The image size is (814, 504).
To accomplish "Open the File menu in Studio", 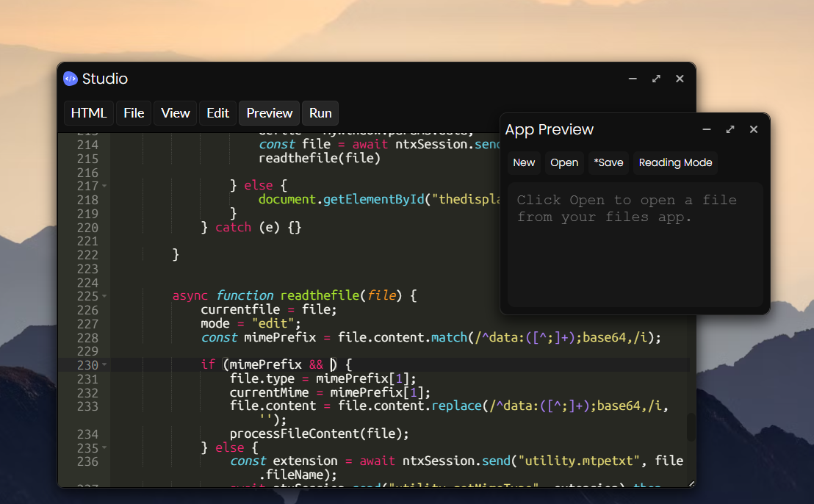I will [x=134, y=113].
